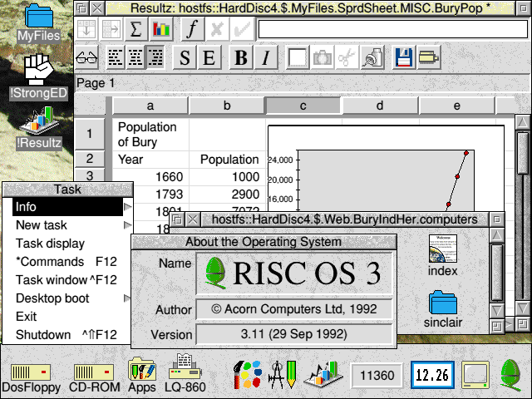Click the Draw compass-and-pencil icon
The height and width of the screenshot is (399, 532).
tap(283, 375)
